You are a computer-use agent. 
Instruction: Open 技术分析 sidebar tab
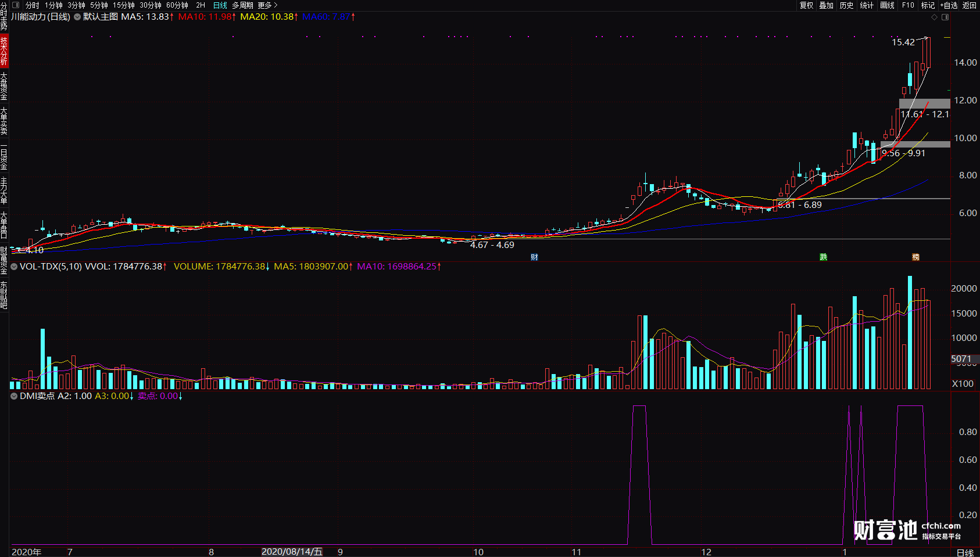(4, 51)
